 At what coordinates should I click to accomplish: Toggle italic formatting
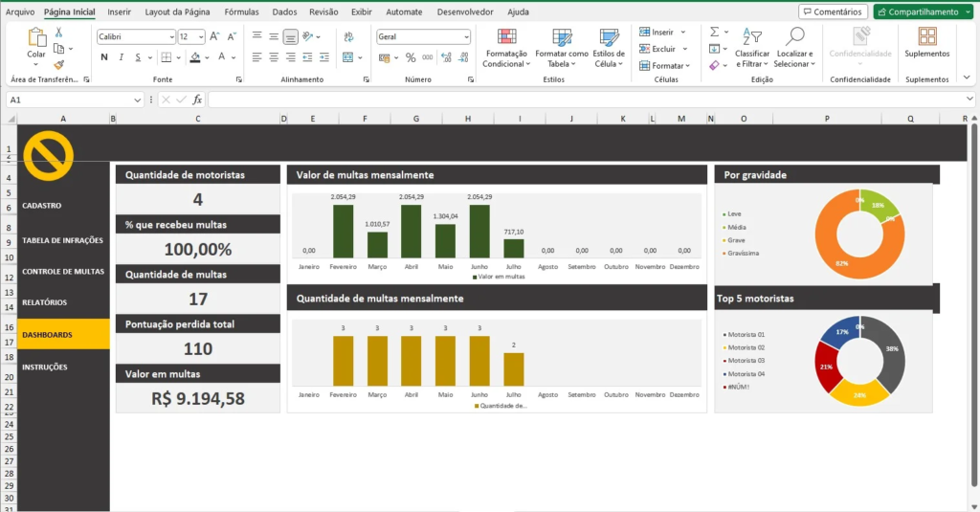[121, 57]
